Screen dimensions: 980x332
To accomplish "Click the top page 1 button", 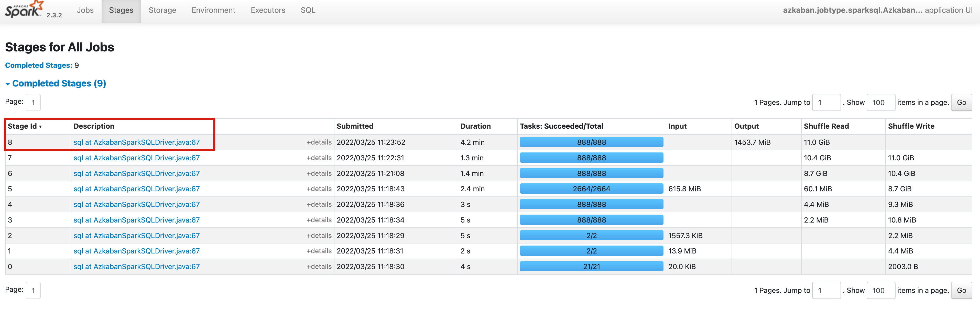I will pyautogui.click(x=33, y=103).
